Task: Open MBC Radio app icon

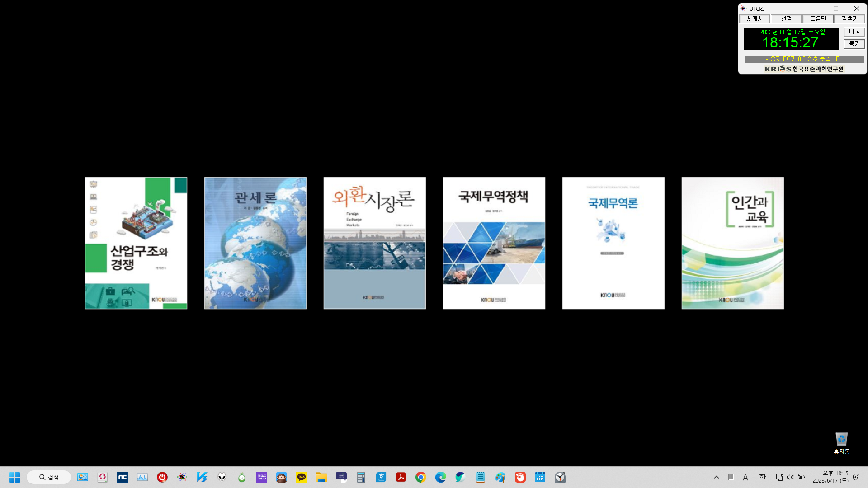Action: coord(262,477)
